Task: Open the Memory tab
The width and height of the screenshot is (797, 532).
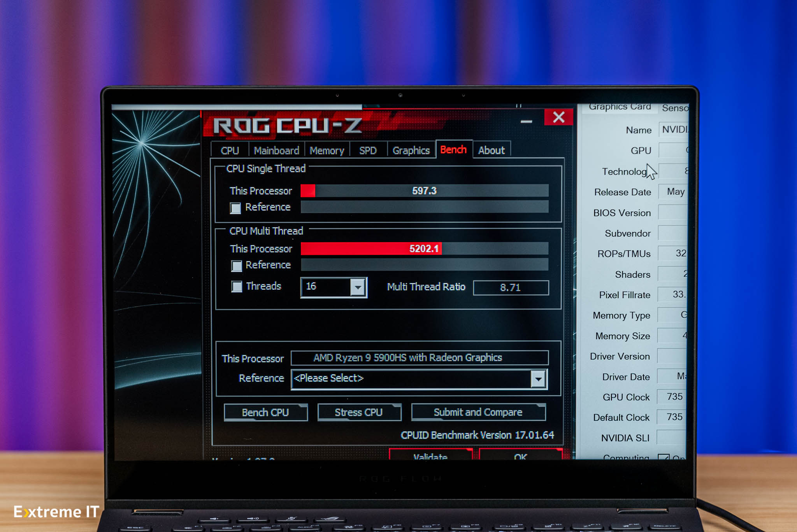Action: (327, 150)
